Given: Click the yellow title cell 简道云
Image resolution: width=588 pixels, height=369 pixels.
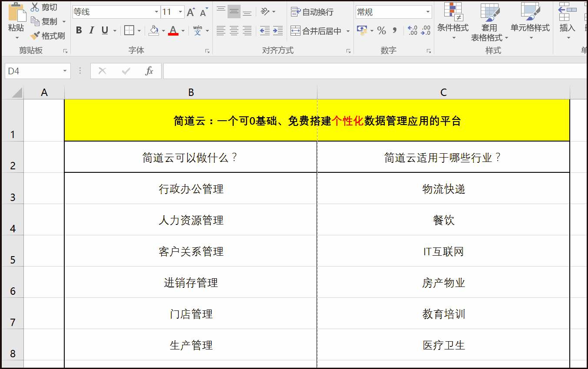Looking at the screenshot, I should [317, 121].
